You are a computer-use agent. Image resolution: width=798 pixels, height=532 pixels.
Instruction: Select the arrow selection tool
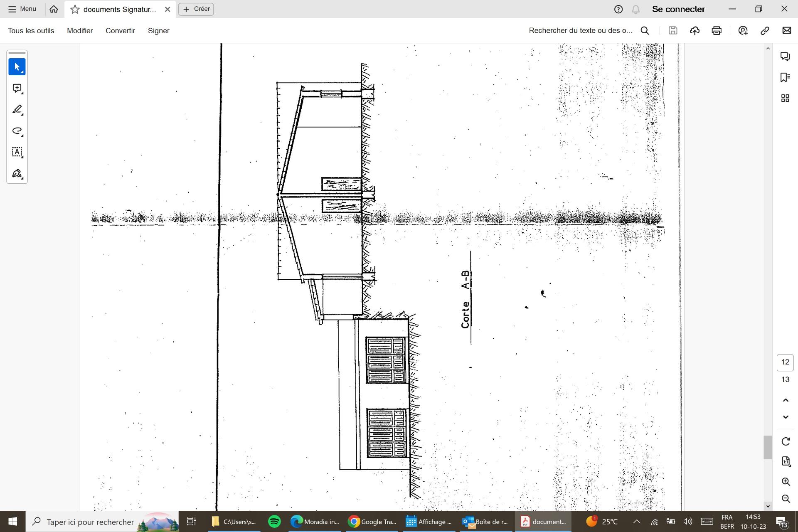[17, 67]
